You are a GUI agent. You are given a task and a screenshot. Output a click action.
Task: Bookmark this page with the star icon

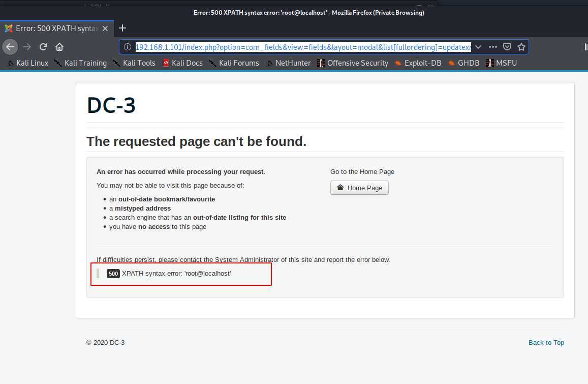tap(521, 47)
